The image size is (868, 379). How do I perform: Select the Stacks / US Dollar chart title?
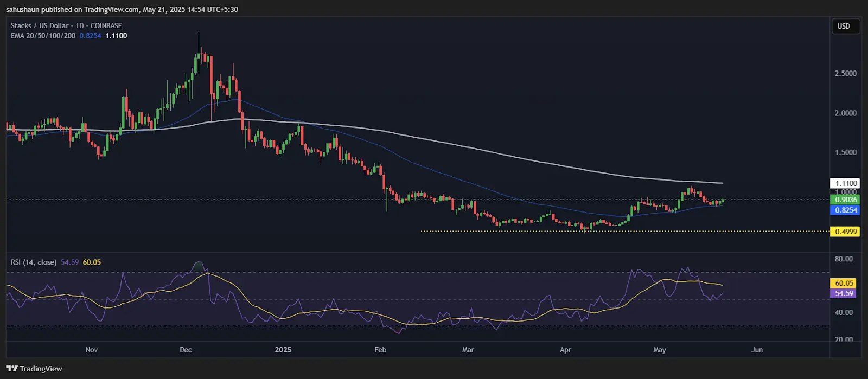coord(40,25)
